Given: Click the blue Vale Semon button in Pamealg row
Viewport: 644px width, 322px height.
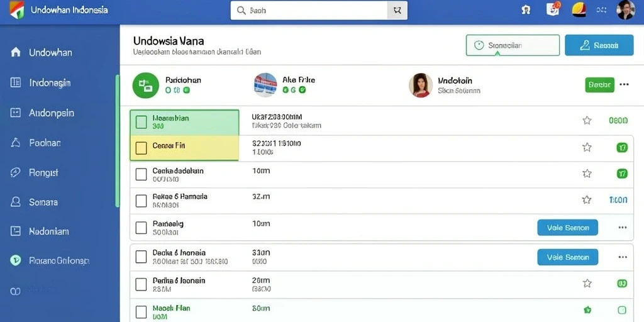Looking at the screenshot, I should tap(568, 228).
